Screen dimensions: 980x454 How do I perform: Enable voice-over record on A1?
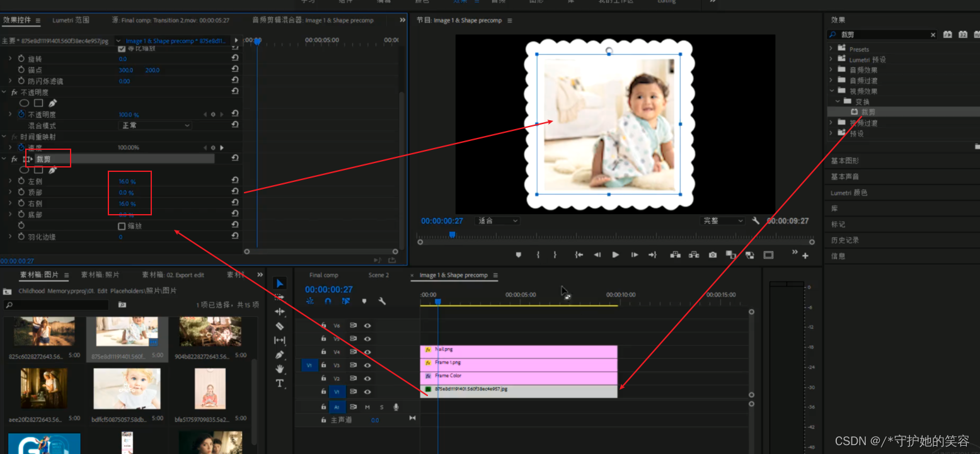coord(396,407)
